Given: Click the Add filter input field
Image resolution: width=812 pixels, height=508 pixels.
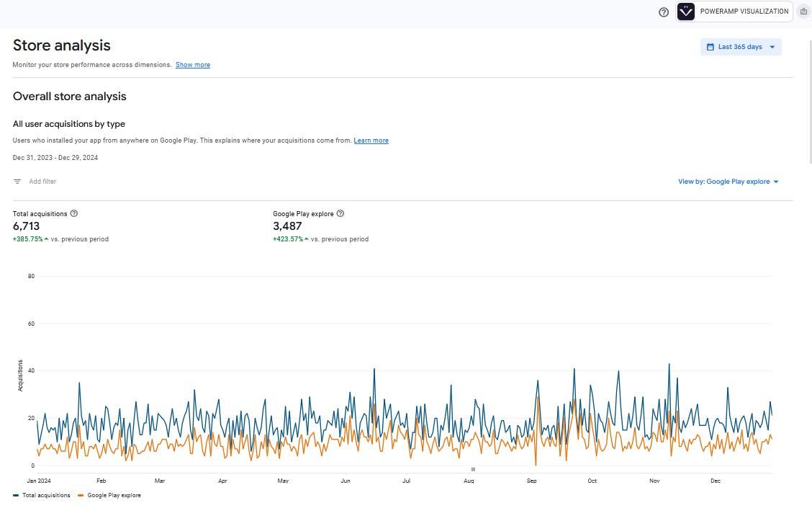Looking at the screenshot, I should coord(42,182).
